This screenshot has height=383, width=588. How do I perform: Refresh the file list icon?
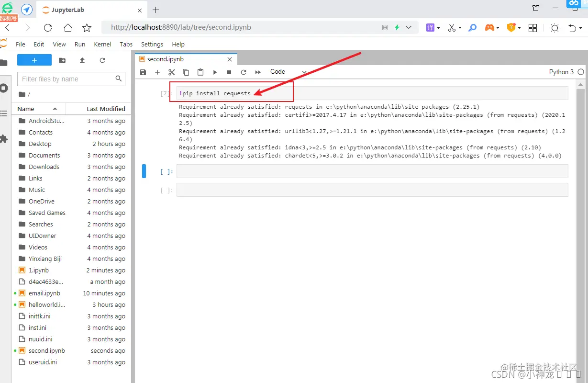tap(102, 60)
